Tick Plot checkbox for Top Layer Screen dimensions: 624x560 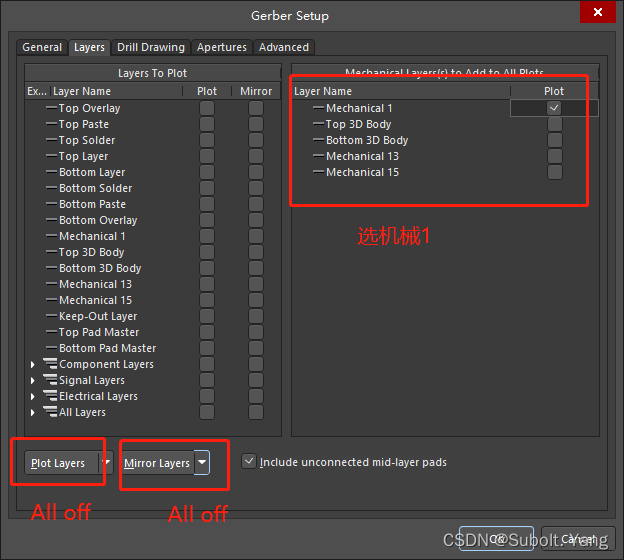(207, 156)
